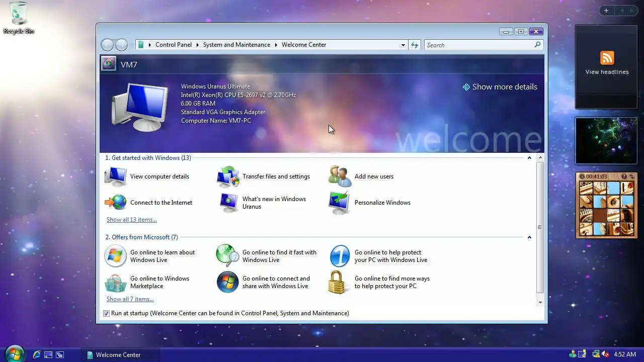Screen dimensions: 644x362
Task: Open the Recycle Bin on desktop
Action: (x=18, y=18)
